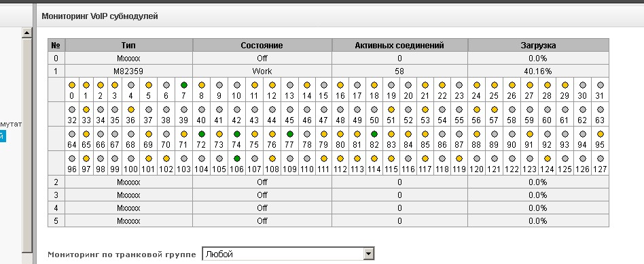Click channel 64 gray indicator

pyautogui.click(x=72, y=134)
